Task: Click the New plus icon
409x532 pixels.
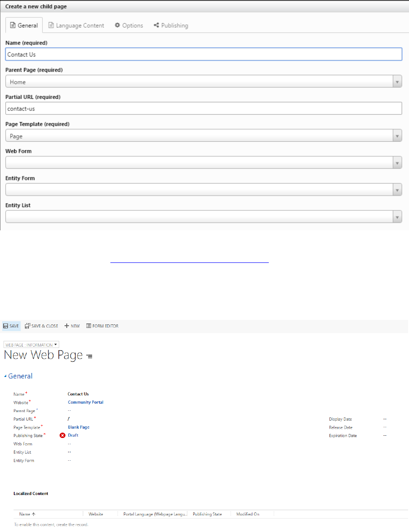Action: [x=67, y=326]
